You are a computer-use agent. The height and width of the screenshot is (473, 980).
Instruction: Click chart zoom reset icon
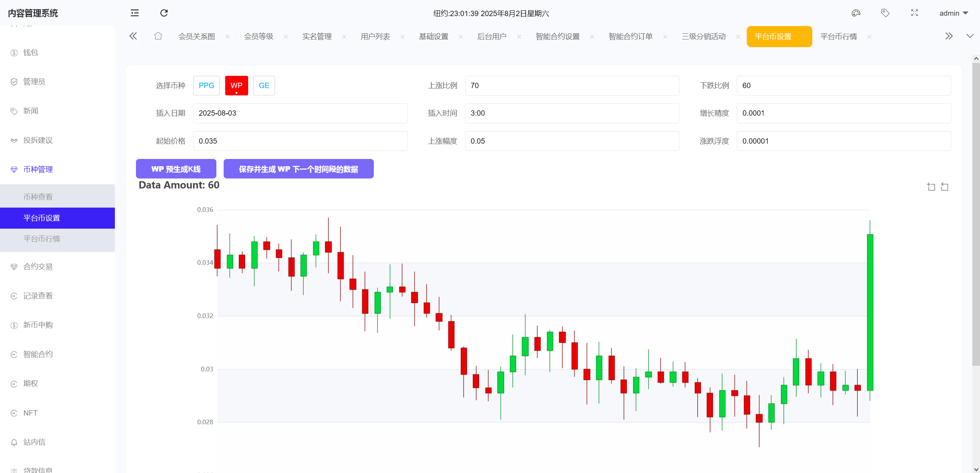(x=945, y=187)
